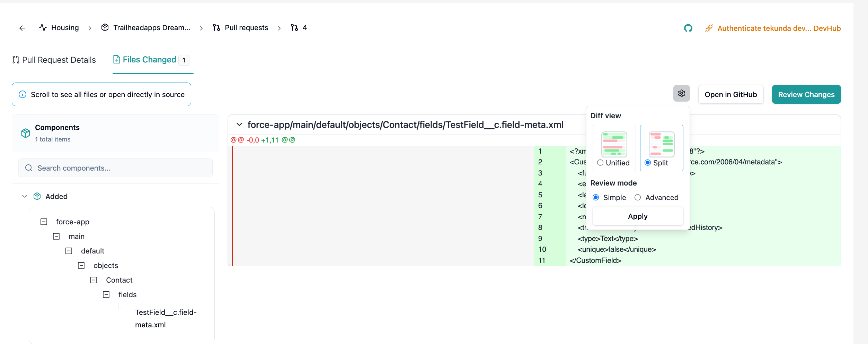The width and height of the screenshot is (868, 344).
Task: Switch to Pull Request Details tab
Action: [x=54, y=60]
